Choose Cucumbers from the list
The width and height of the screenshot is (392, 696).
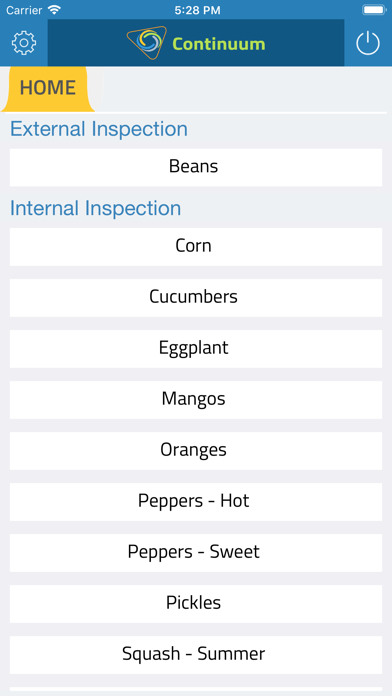196,298
